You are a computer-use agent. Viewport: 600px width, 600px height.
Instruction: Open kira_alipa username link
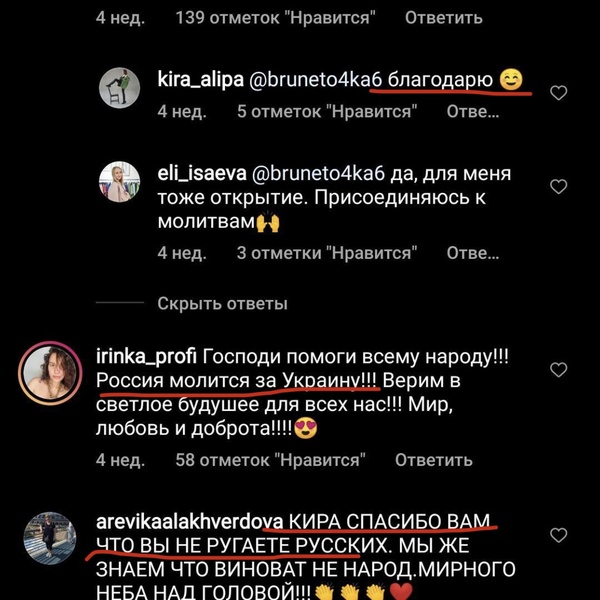(x=201, y=80)
